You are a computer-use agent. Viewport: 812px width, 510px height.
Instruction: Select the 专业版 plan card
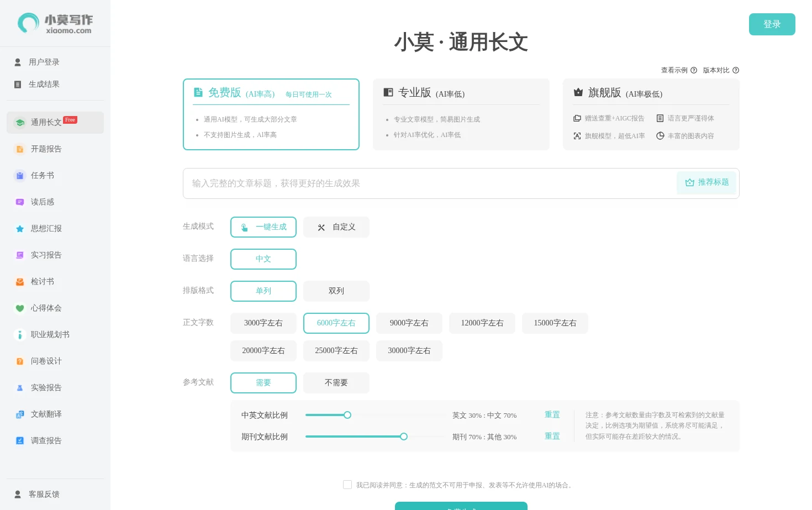(x=461, y=114)
